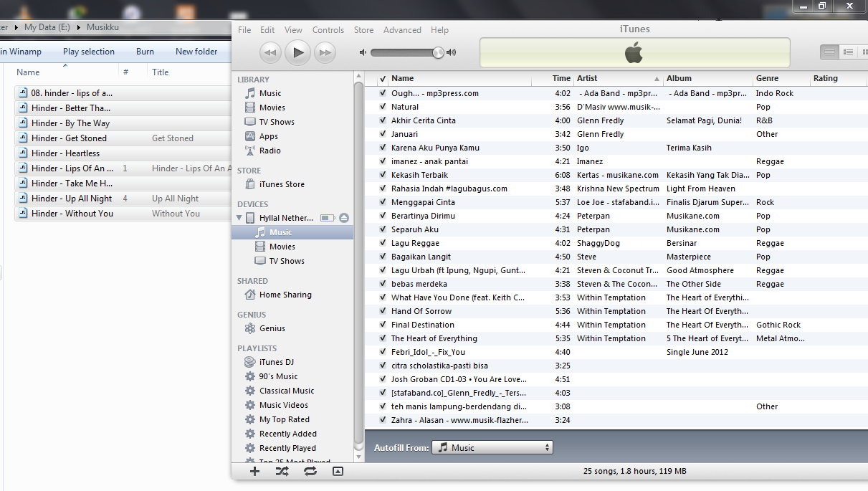The image size is (868, 491).
Task: Collapse the Hyllal Nether device tree
Action: pyautogui.click(x=239, y=217)
